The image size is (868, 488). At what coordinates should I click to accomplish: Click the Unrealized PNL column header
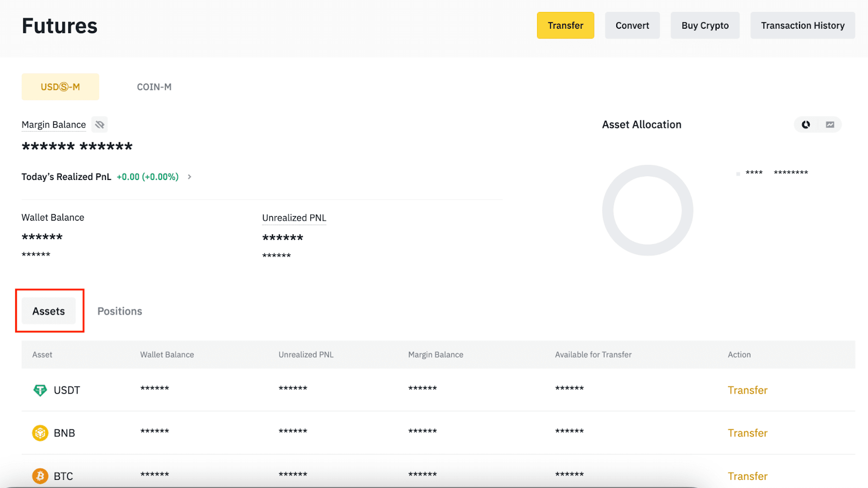[306, 355]
